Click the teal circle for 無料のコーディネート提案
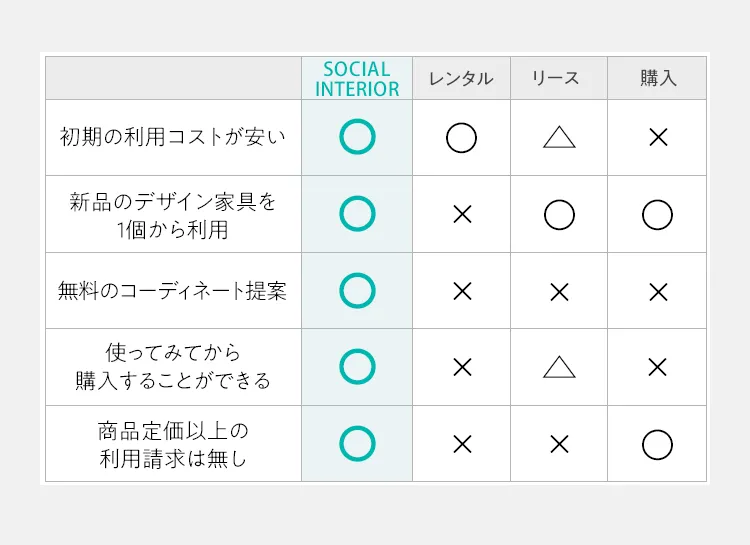Viewport: 750px width, 545px height. coord(357,290)
